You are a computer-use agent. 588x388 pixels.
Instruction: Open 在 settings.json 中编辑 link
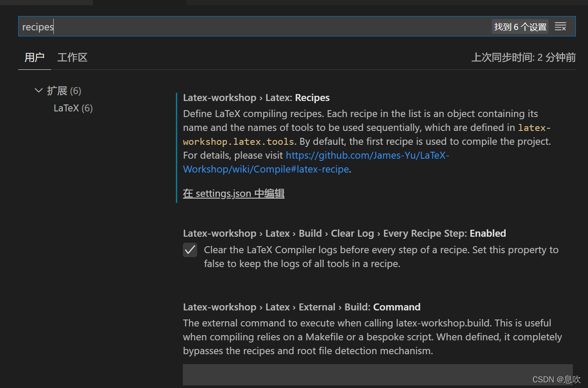click(234, 193)
